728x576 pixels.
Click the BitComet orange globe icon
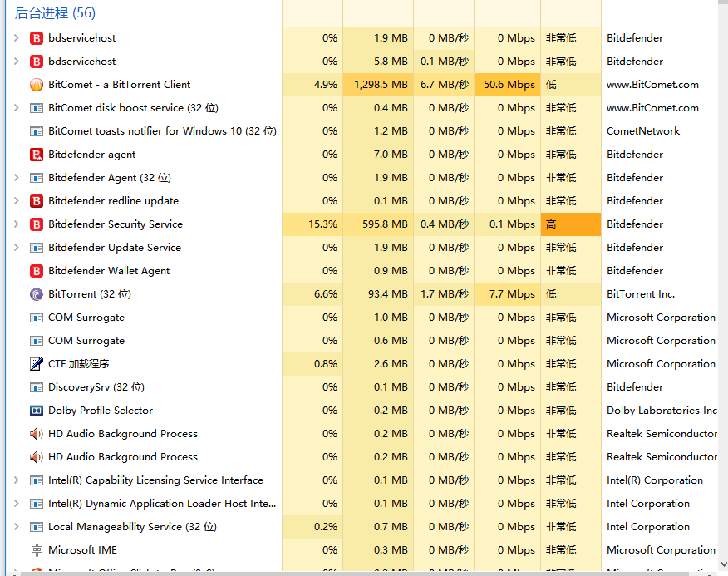click(37, 85)
